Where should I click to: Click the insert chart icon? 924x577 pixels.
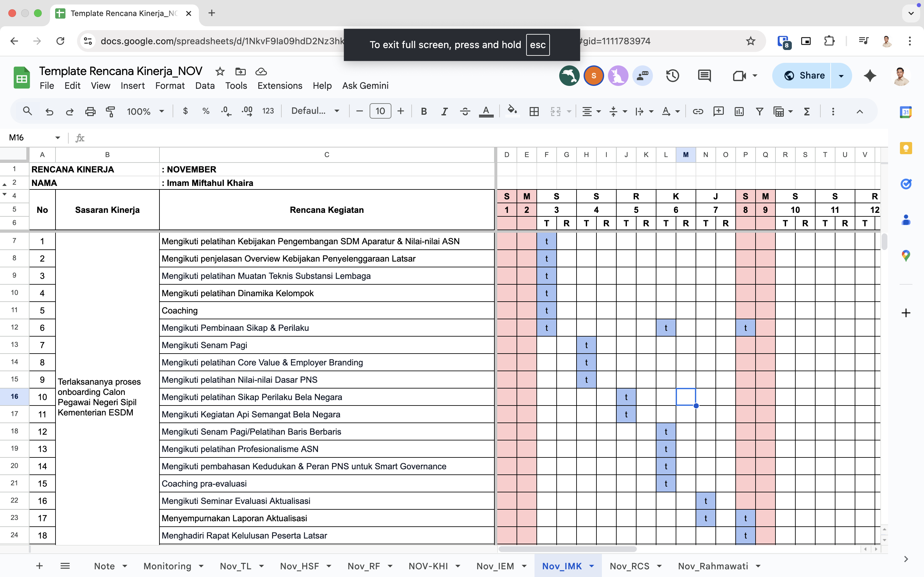tap(739, 112)
